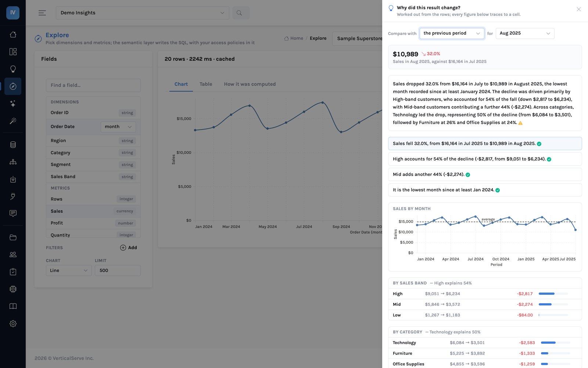The image size is (588, 368).
Task: Click the Technology category breakdown row
Action: click(x=485, y=343)
